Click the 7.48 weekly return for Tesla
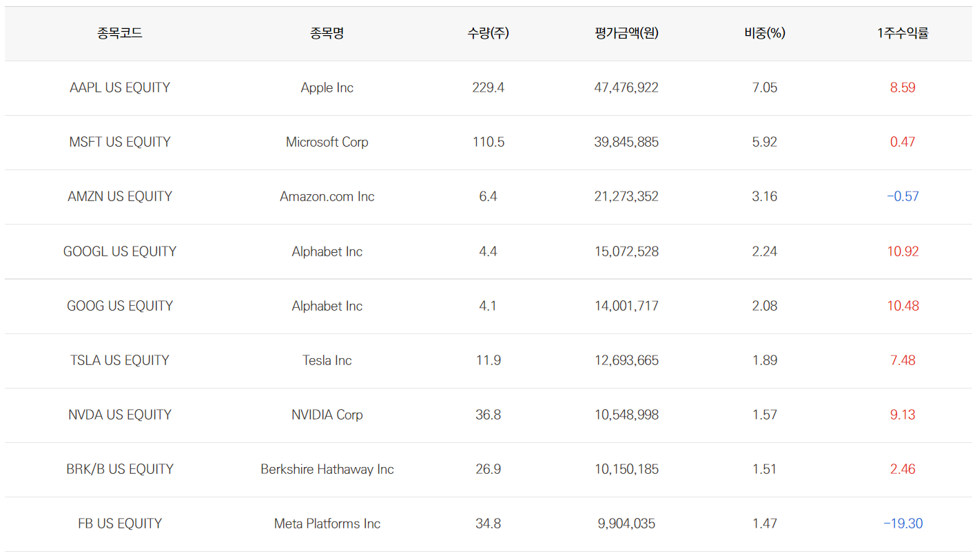The width and height of the screenshot is (977, 560). 903,360
